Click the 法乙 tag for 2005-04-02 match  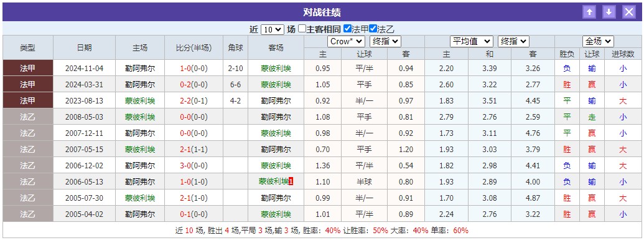click(27, 214)
